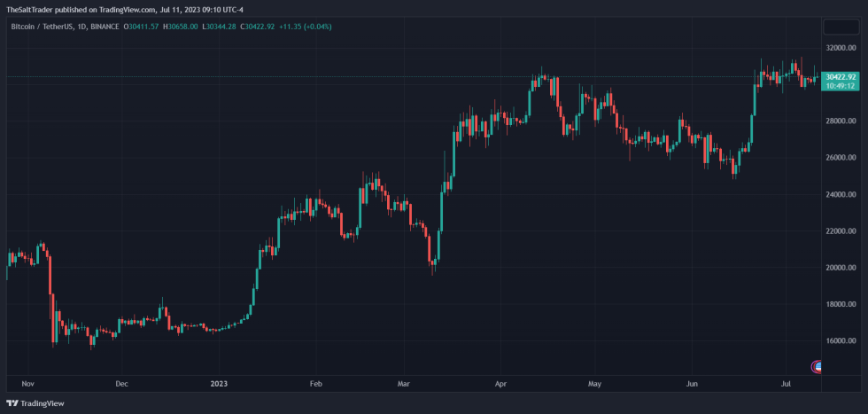Click the 24000.00 price axis label
The image size is (868, 414).
click(x=839, y=194)
